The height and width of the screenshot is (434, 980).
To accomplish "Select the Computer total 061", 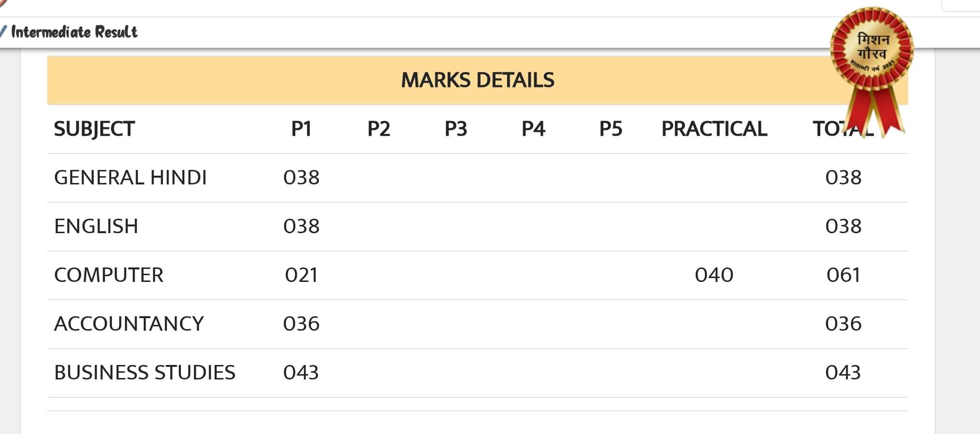I will [x=843, y=275].
